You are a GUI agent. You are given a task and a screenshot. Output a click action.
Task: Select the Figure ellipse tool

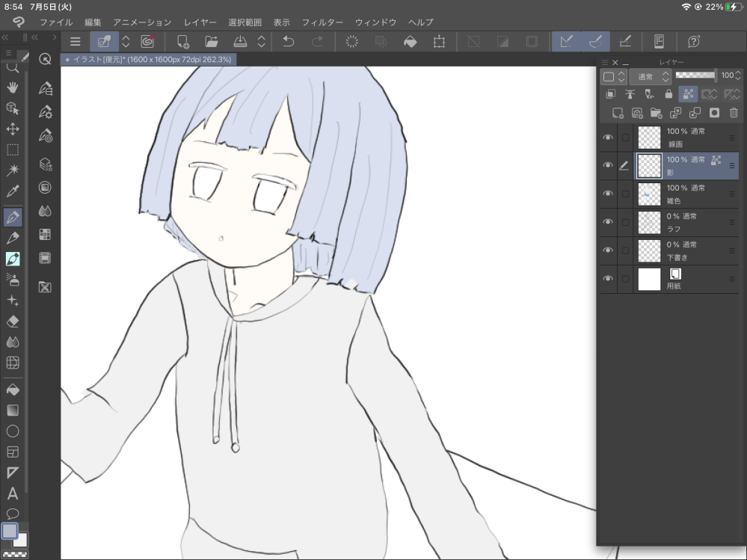[x=13, y=431]
